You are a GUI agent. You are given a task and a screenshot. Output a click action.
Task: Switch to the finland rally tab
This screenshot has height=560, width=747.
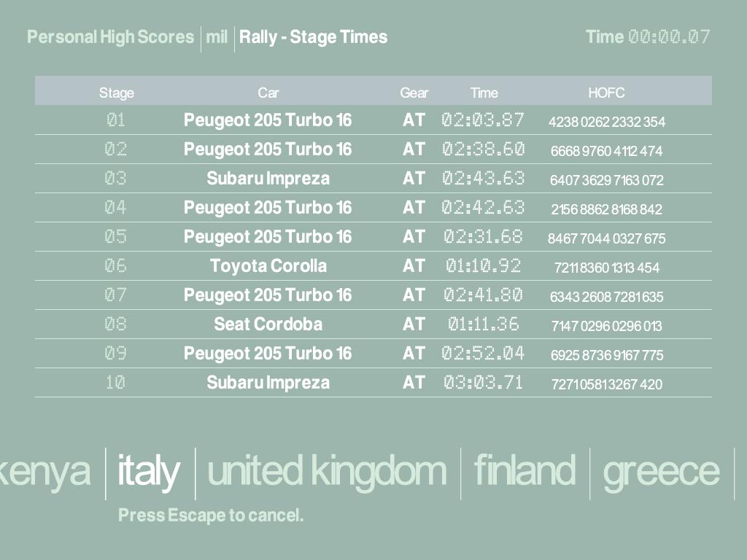click(x=525, y=471)
